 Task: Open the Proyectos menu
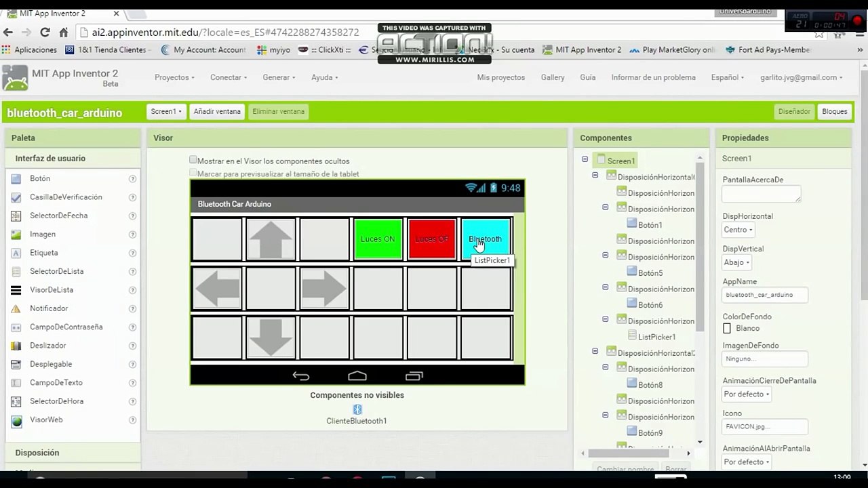click(174, 77)
